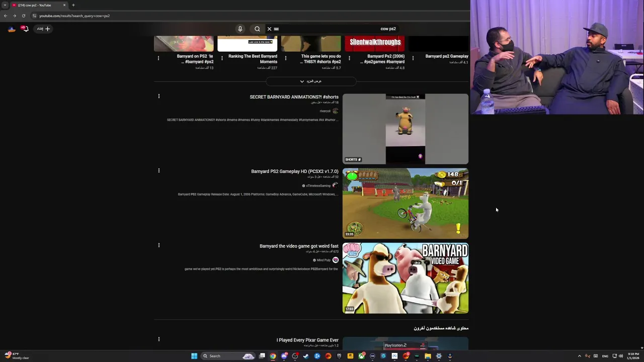Open Task View on the taskbar
This screenshot has height=362, width=644.
262,356
